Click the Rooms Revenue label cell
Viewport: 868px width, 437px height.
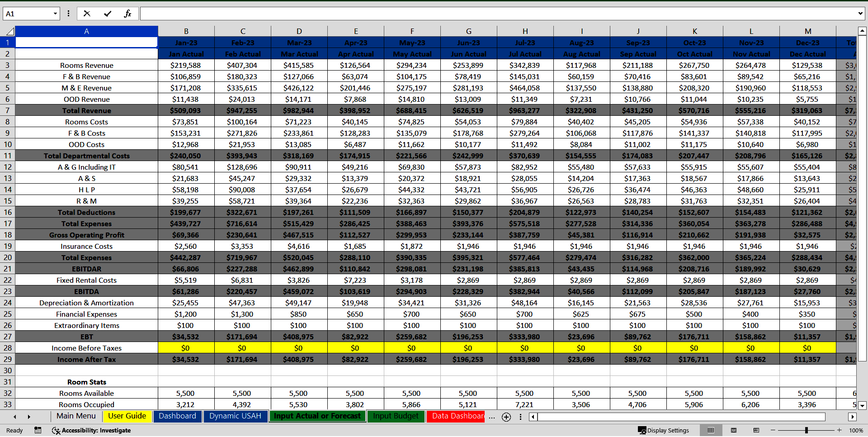pyautogui.click(x=87, y=65)
